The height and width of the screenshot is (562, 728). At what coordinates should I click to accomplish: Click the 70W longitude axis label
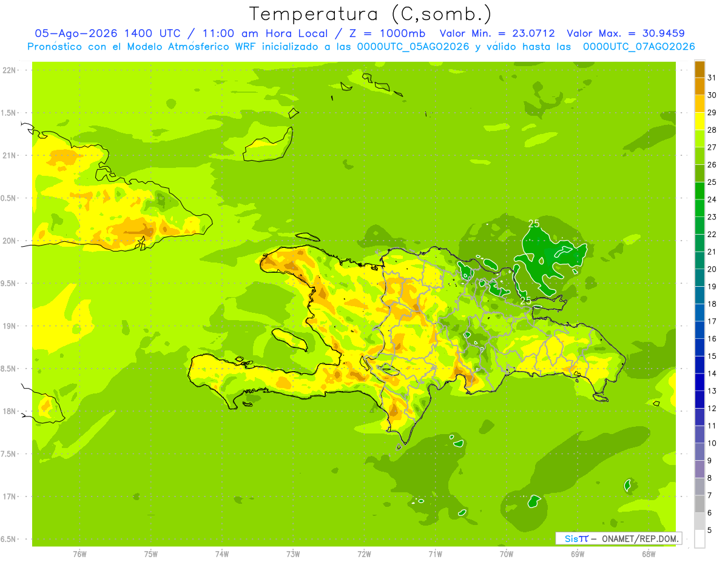tap(507, 554)
